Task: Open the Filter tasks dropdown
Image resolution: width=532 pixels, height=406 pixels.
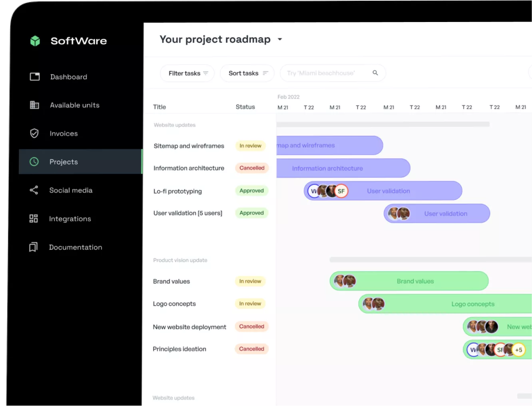Action: pyautogui.click(x=187, y=73)
